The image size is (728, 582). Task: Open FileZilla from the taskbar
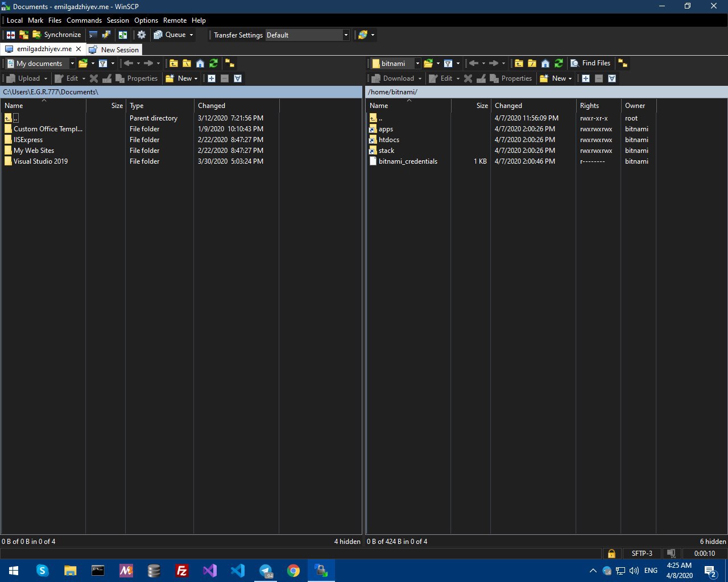(182, 571)
